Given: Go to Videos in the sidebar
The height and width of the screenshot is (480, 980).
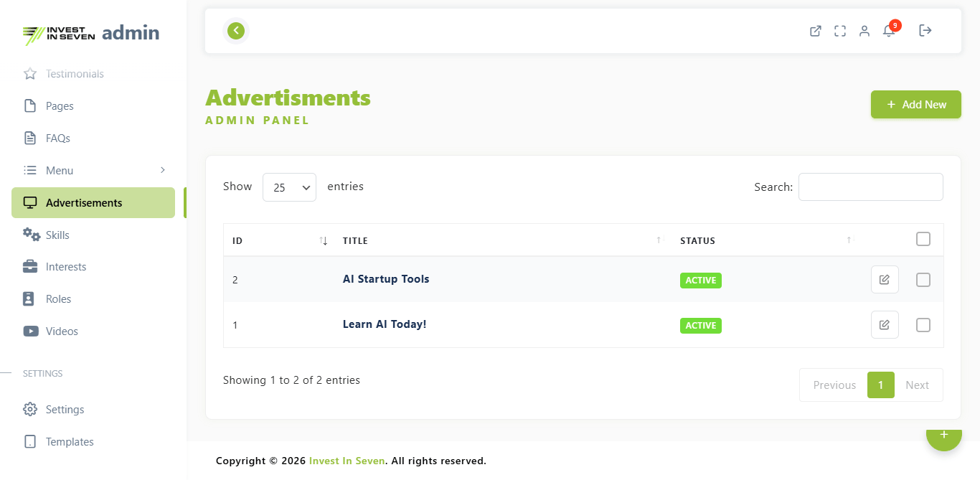Looking at the screenshot, I should [x=62, y=331].
